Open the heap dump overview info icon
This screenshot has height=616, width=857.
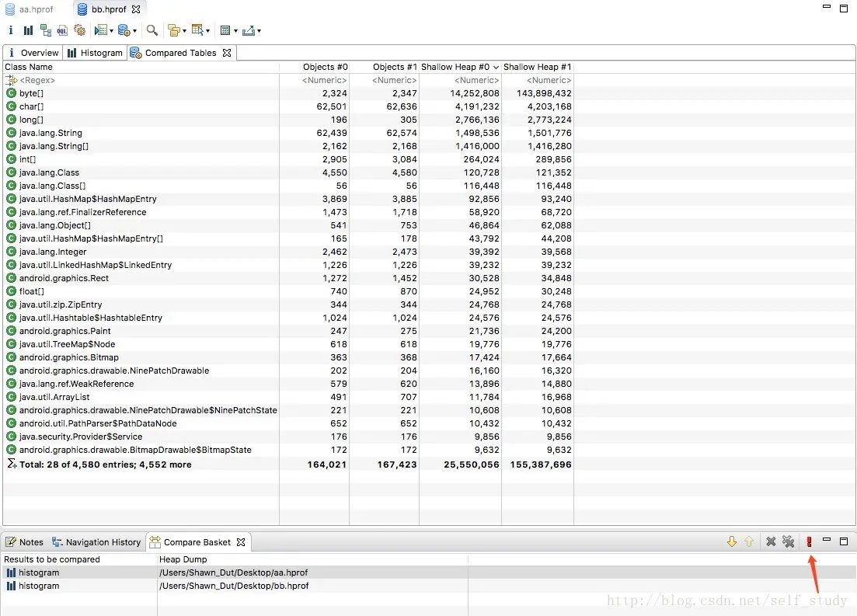[10, 30]
